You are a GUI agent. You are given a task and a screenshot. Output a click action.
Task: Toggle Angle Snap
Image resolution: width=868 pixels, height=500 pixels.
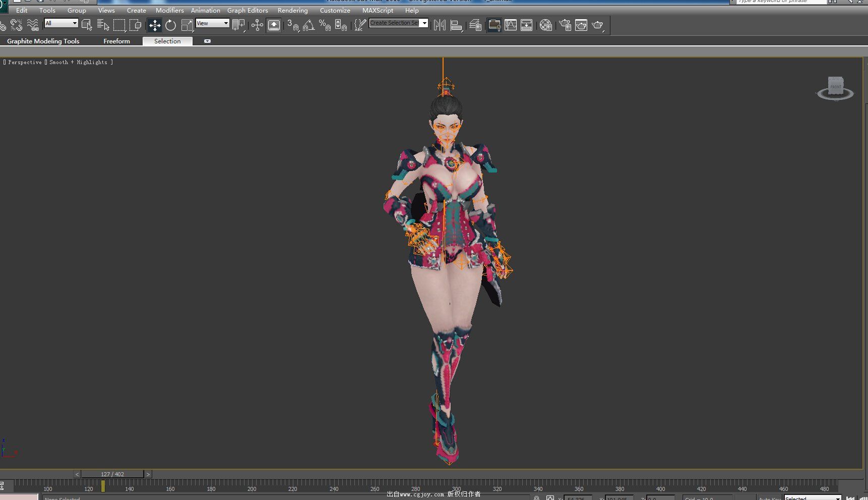click(309, 25)
